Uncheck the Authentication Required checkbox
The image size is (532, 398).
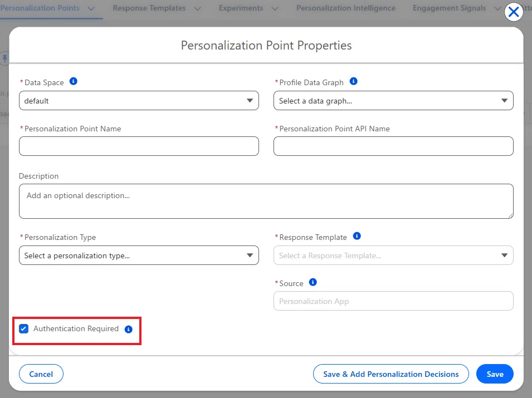23,328
